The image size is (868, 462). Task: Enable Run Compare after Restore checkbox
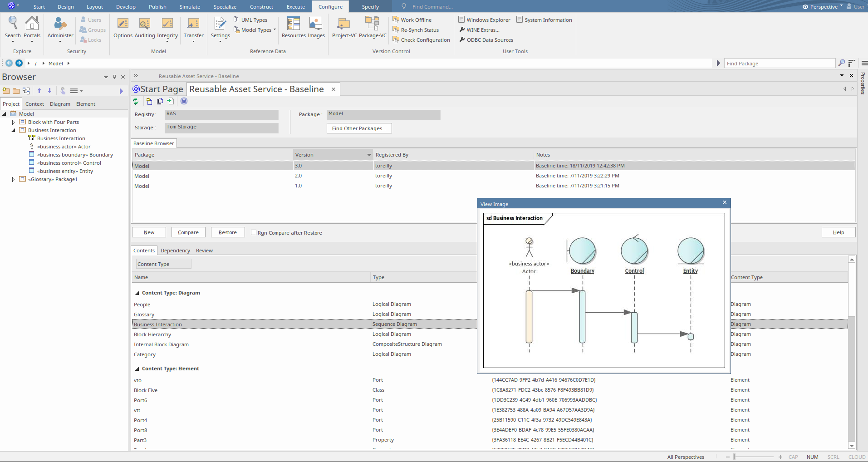click(254, 232)
